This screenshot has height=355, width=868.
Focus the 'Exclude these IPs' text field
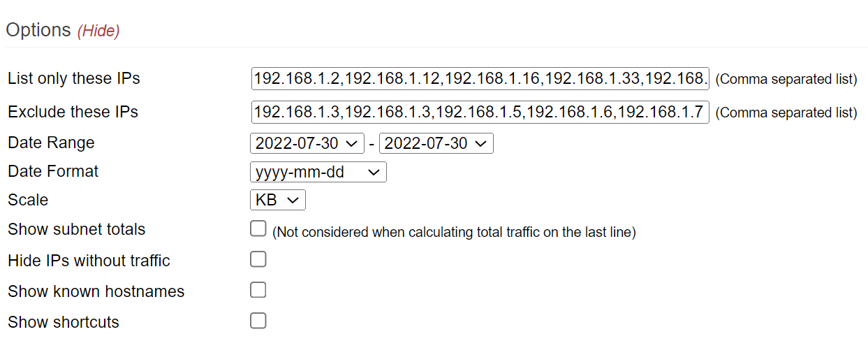coord(480,112)
